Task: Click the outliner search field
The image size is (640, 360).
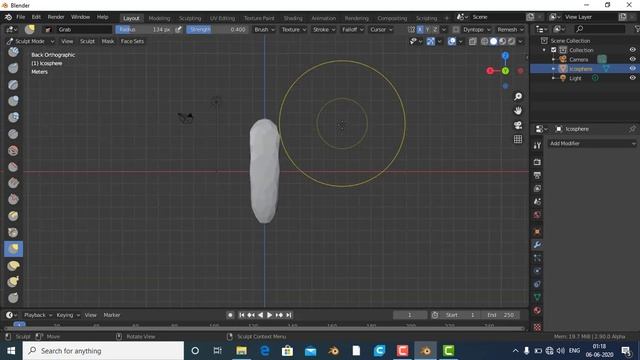Action: click(600, 29)
